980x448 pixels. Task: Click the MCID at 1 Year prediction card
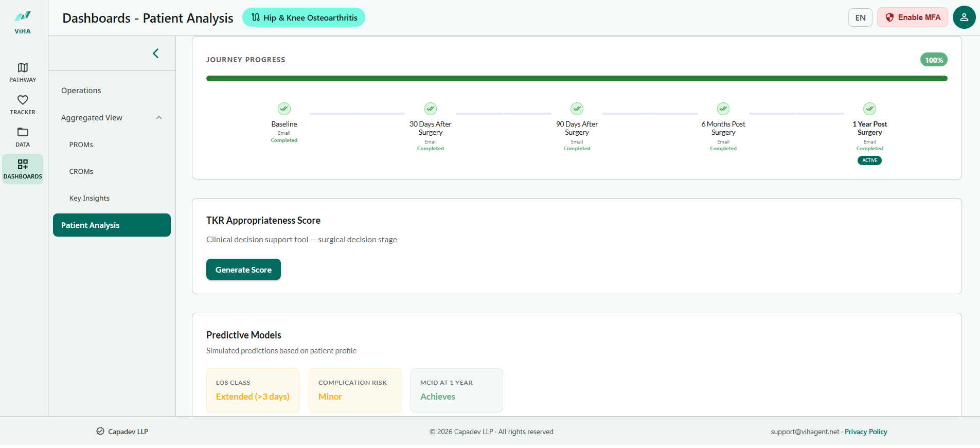[x=457, y=390]
